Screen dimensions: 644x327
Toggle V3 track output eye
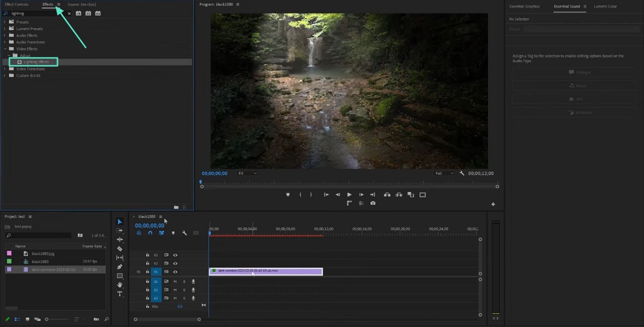(x=175, y=255)
